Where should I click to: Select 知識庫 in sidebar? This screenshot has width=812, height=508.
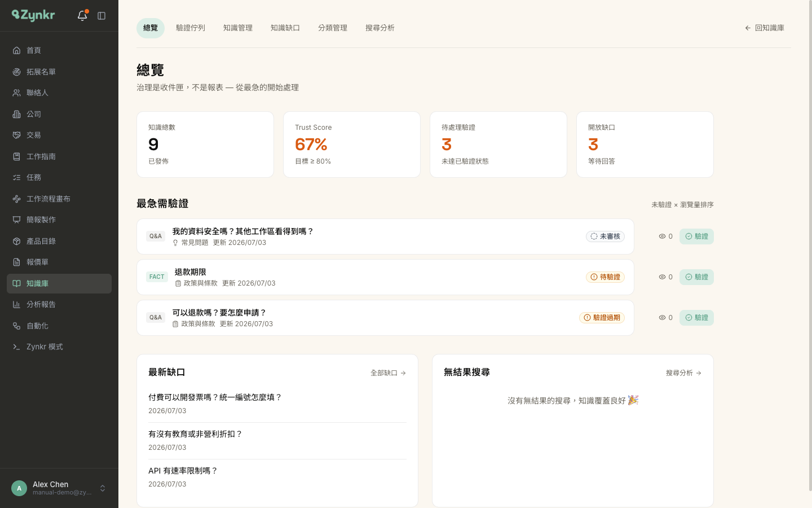pos(59,283)
